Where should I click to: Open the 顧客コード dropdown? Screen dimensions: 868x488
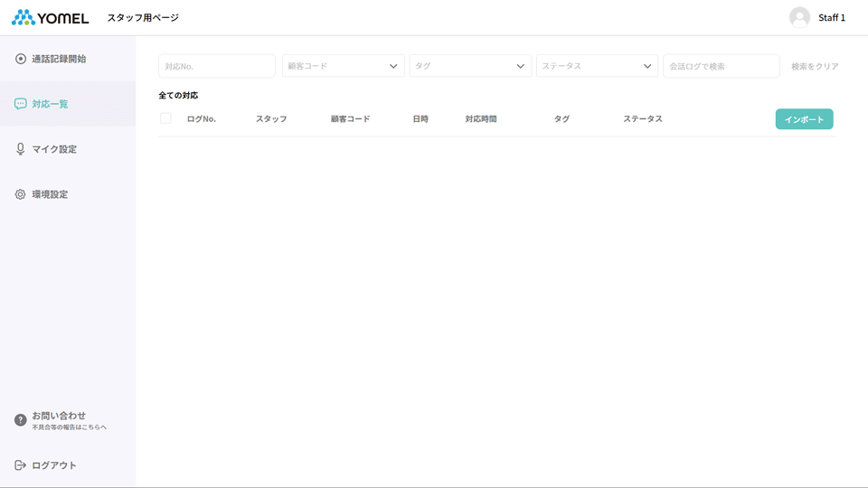(343, 66)
